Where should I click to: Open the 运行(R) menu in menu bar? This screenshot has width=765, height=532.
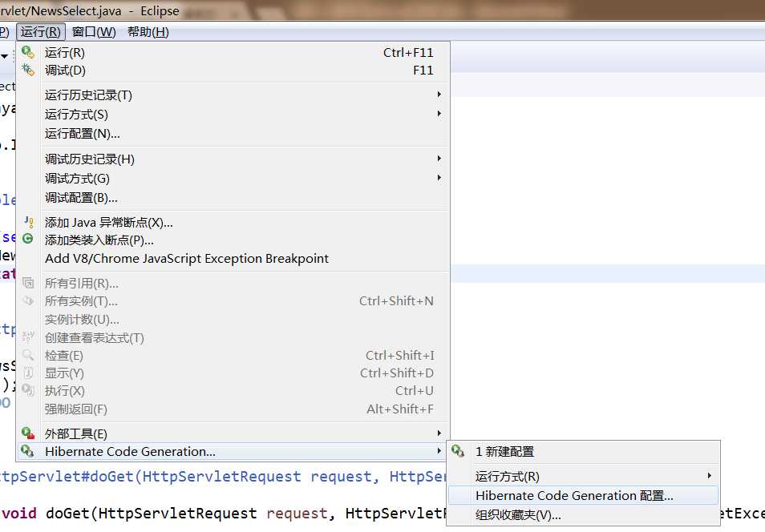pos(40,32)
